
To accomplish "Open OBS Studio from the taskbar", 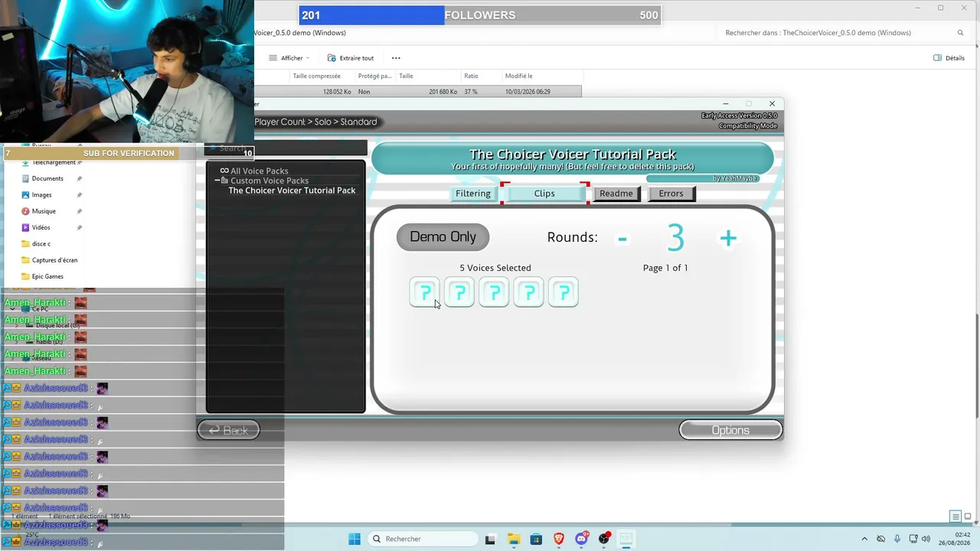I will (604, 539).
